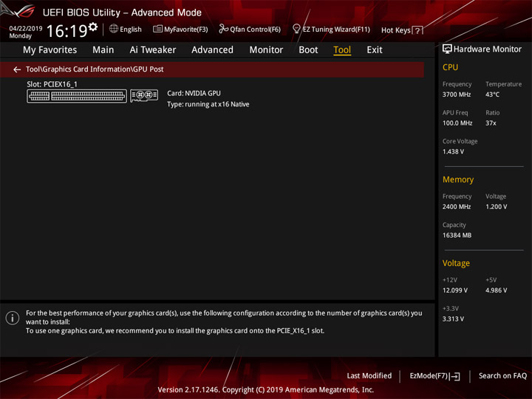Click the Voltage section heading
This screenshot has width=532, height=399.
click(x=456, y=263)
